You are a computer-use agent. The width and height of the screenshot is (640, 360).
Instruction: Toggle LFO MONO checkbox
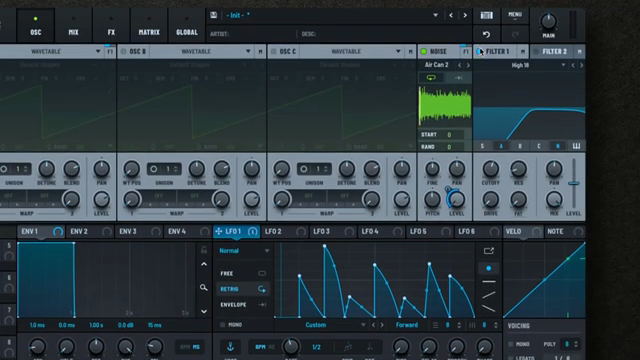point(222,325)
